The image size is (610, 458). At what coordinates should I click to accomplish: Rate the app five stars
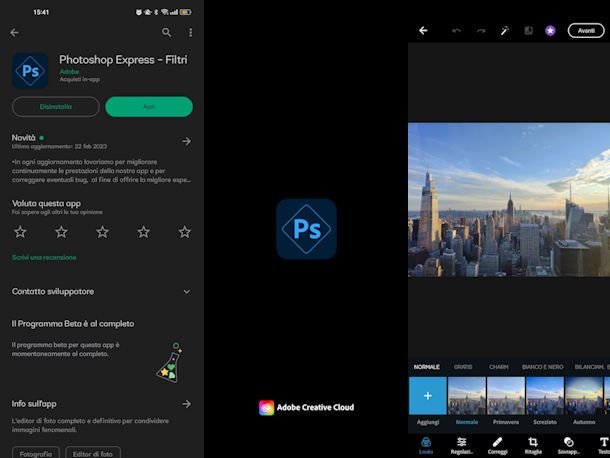(x=184, y=232)
